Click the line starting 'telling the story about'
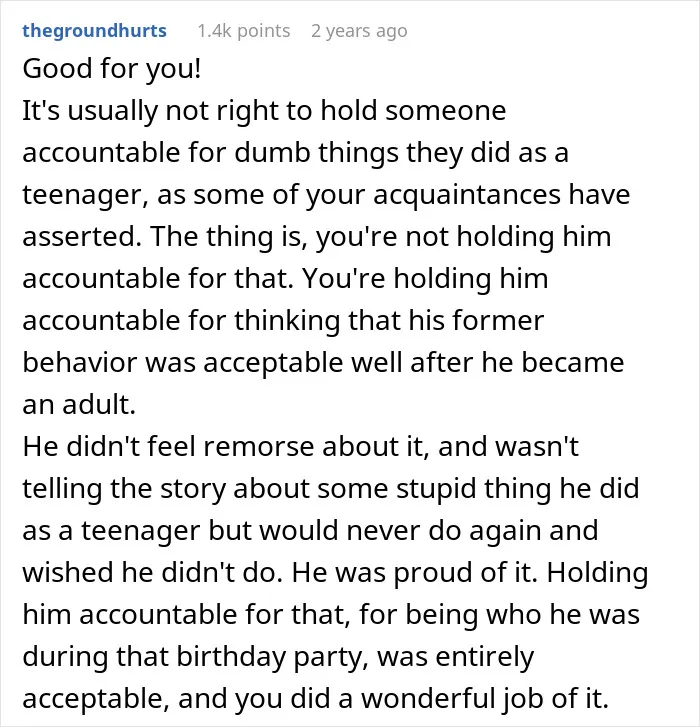Viewport: 700px width, 727px height. (331, 488)
